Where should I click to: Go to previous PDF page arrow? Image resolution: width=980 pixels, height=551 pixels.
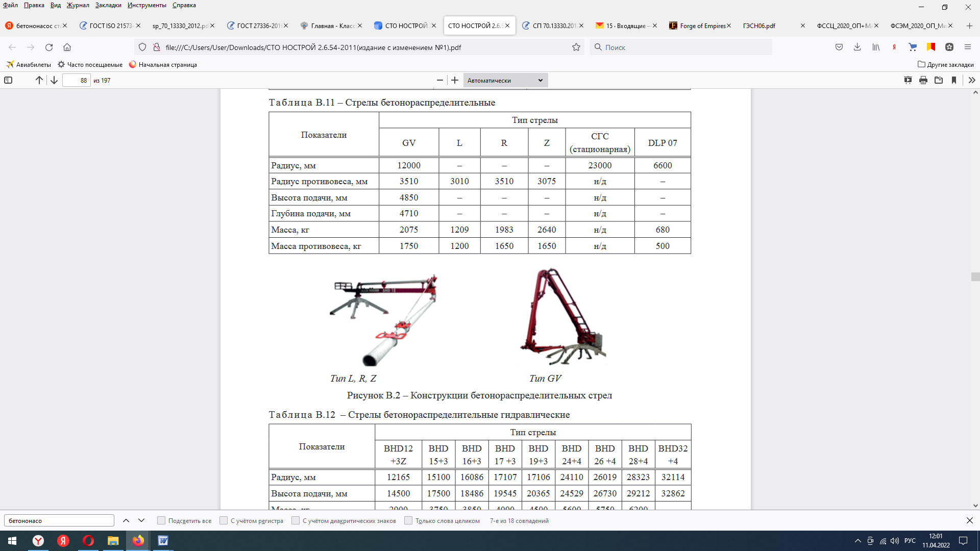tap(39, 80)
